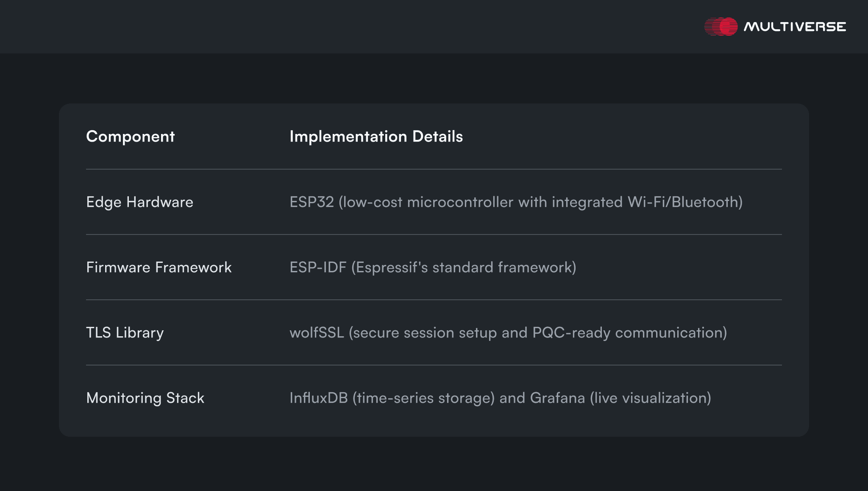Click the red Multiverse logo icon
868x491 pixels.
[721, 27]
